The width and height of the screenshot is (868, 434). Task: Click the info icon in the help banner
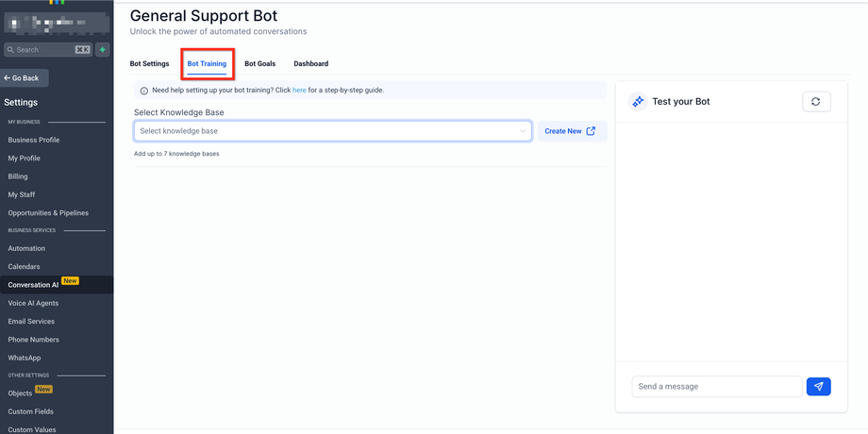pos(143,91)
